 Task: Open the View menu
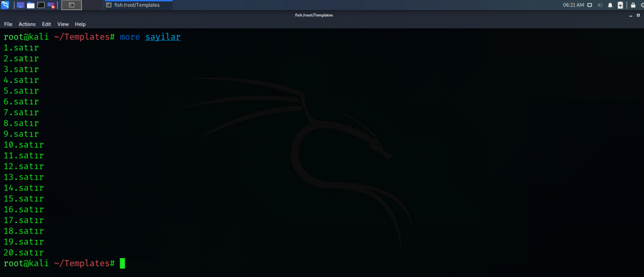[x=63, y=24]
